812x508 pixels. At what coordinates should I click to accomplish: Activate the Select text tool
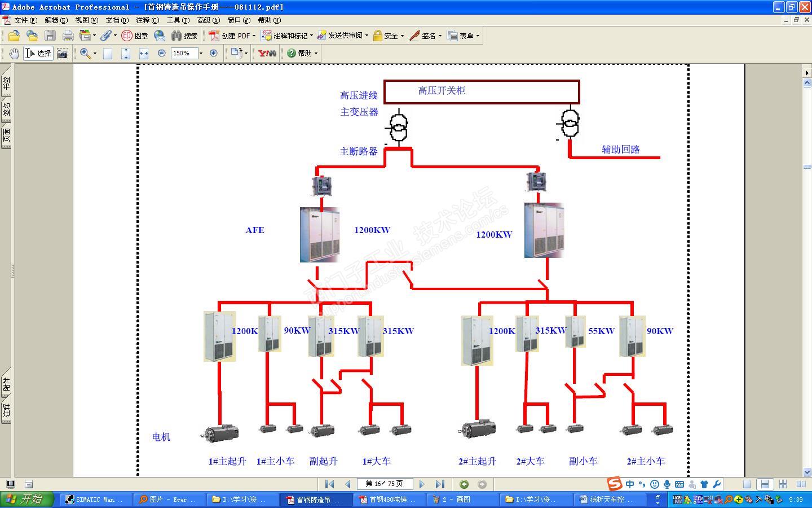[38, 53]
